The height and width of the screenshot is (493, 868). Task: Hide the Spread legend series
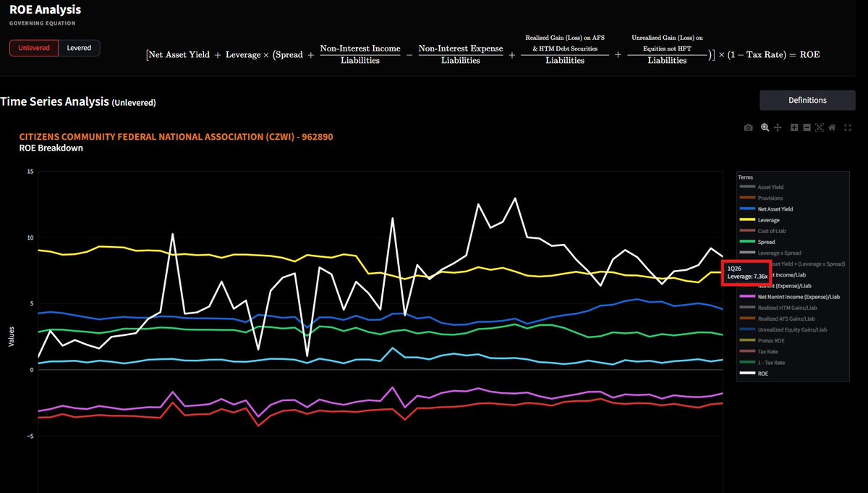pyautogui.click(x=757, y=242)
